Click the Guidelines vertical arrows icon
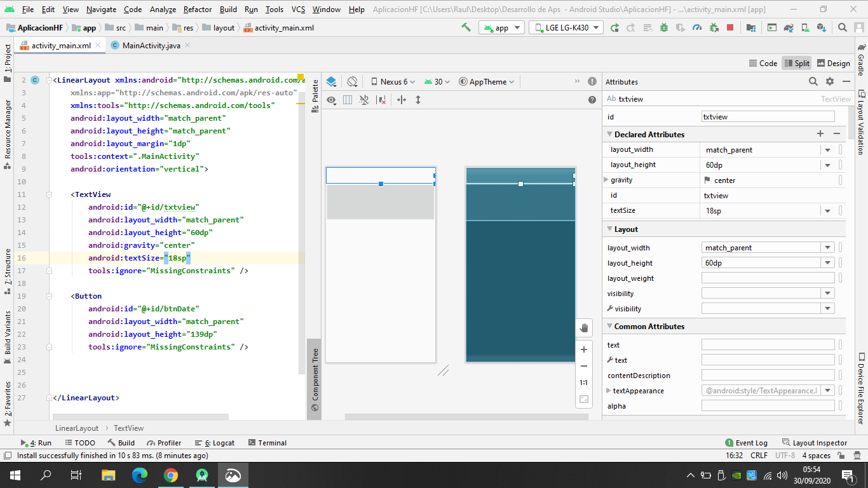Image resolution: width=868 pixels, height=488 pixels. point(418,100)
